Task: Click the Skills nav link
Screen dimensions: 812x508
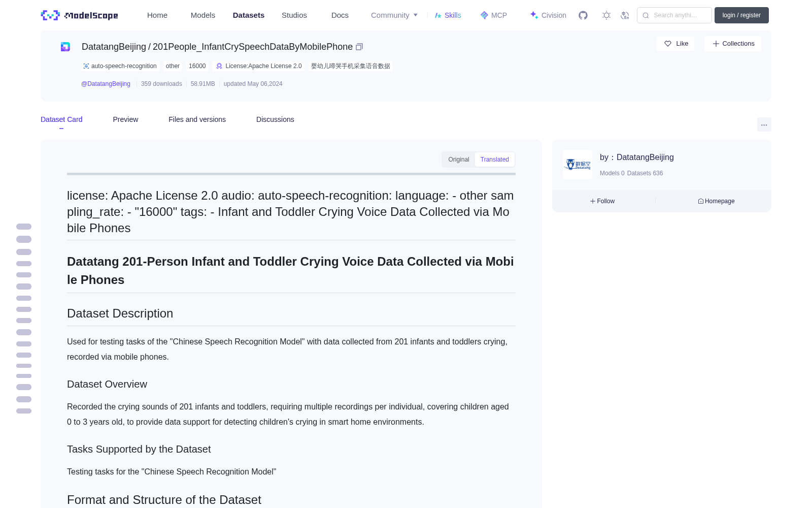Action: coord(448,15)
